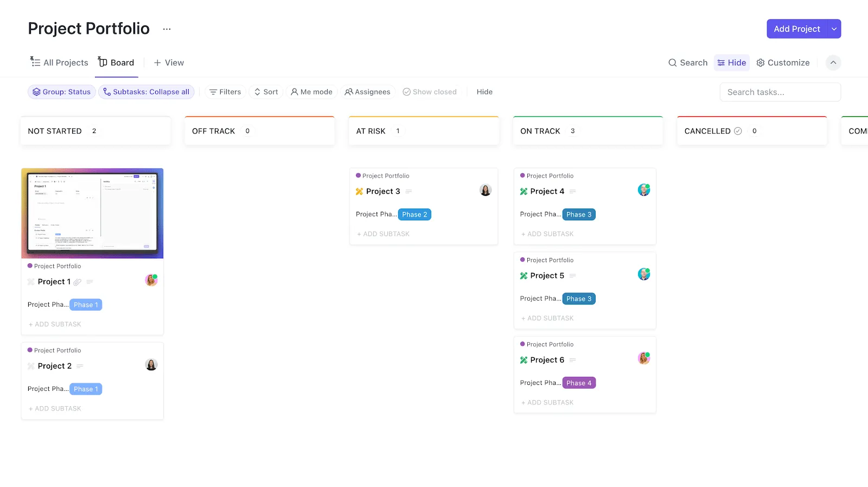Switch to the All Projects tab

59,62
